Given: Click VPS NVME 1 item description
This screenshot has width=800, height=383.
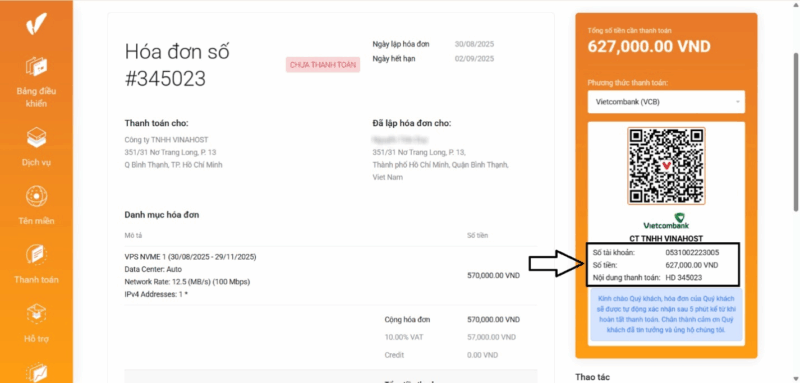Looking at the screenshot, I should click(x=190, y=257).
